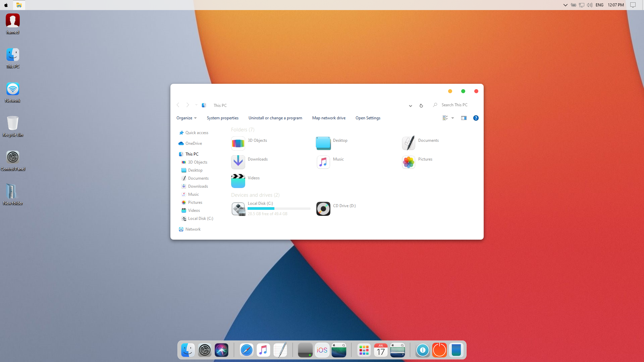The width and height of the screenshot is (644, 362).
Task: Open the volume speaker tray icon
Action: point(590,5)
